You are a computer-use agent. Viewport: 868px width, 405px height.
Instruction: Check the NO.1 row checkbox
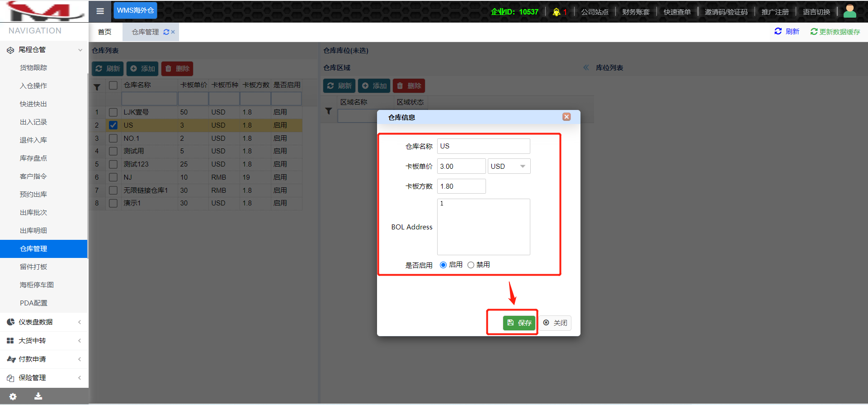(x=113, y=138)
